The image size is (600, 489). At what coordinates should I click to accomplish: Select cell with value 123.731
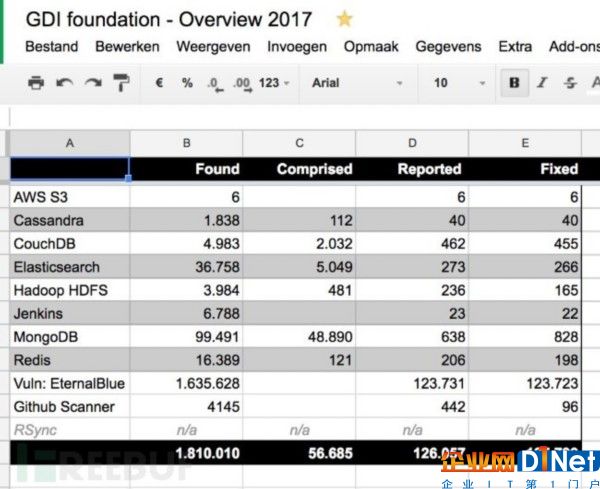point(412,384)
